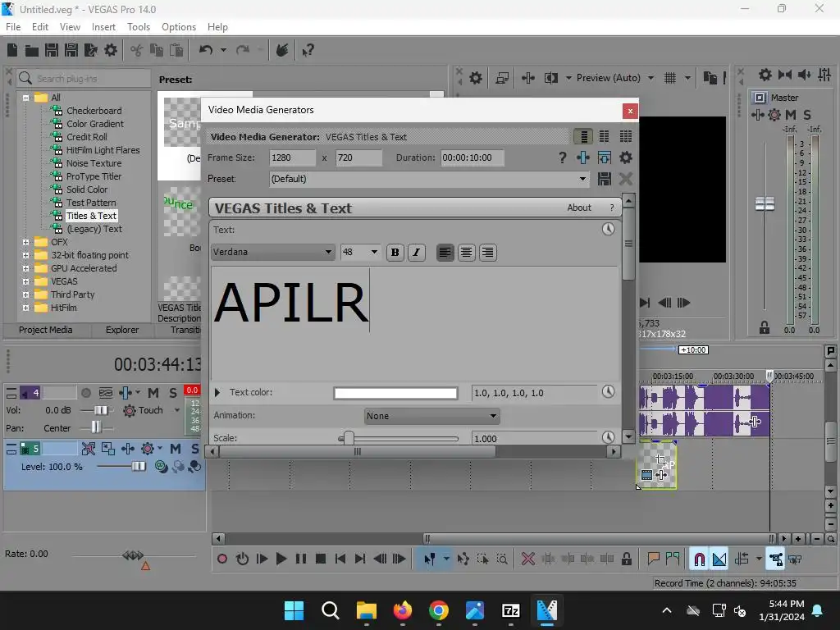Select Noise Texture generator in tree

(x=94, y=163)
